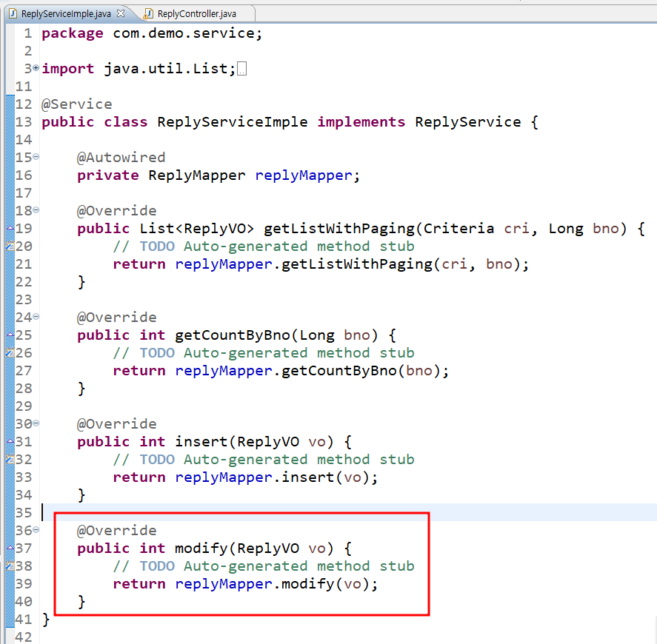
Task: Collapse the getCountByBno method at line 24
Action: pos(36,317)
